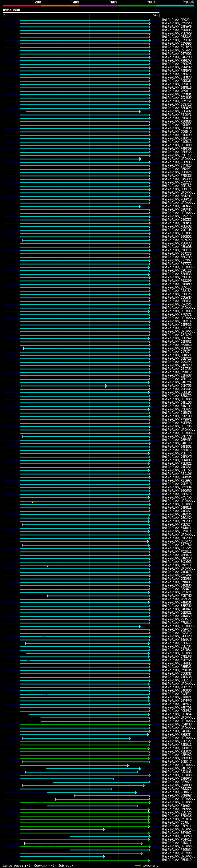
Task: Select the UniRef100_A9PE08 label
Action: (x=177, y=60)
